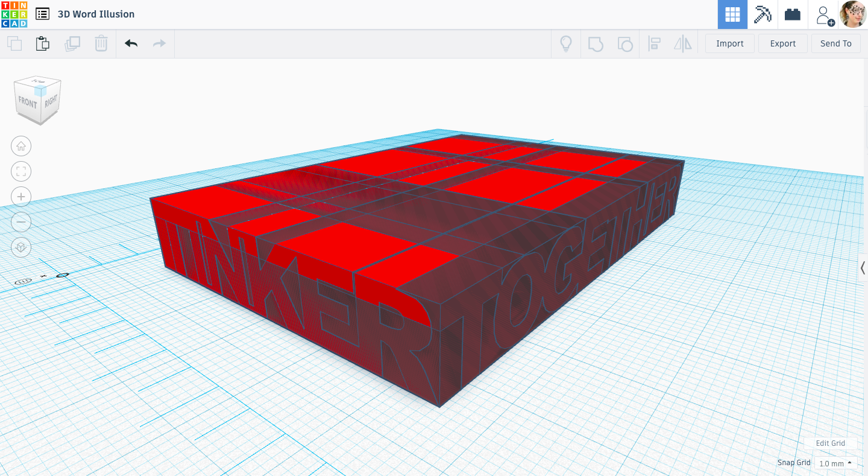
Task: Open the designs list icon
Action: [42, 14]
